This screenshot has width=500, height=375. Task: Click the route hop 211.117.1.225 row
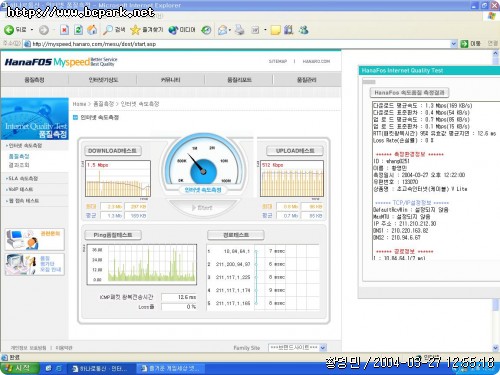tap(247, 277)
